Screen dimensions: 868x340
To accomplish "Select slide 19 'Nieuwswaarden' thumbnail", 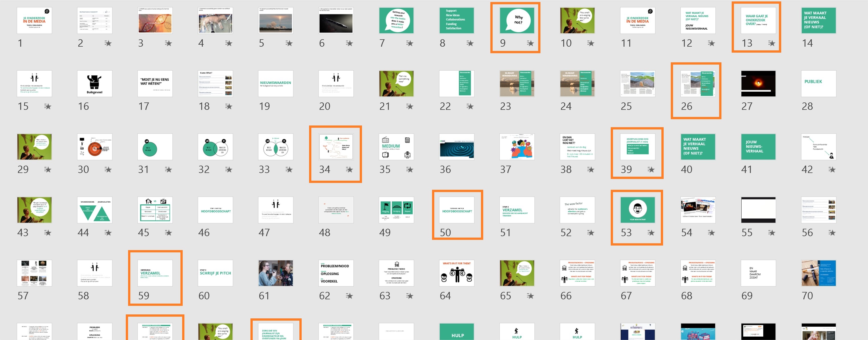I will point(276,84).
